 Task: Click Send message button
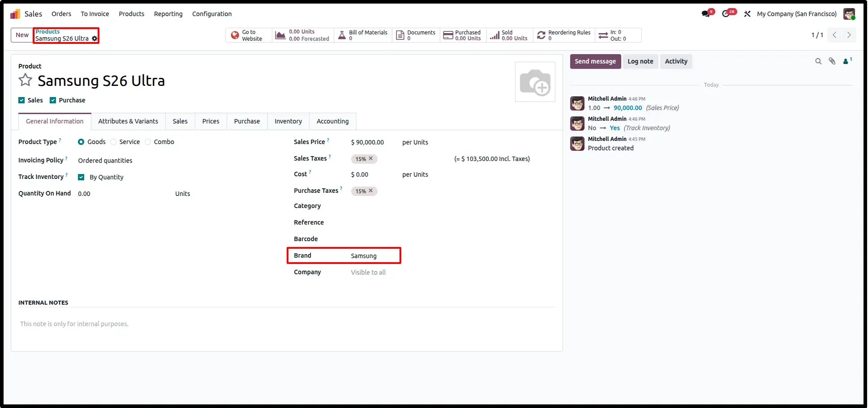(595, 61)
